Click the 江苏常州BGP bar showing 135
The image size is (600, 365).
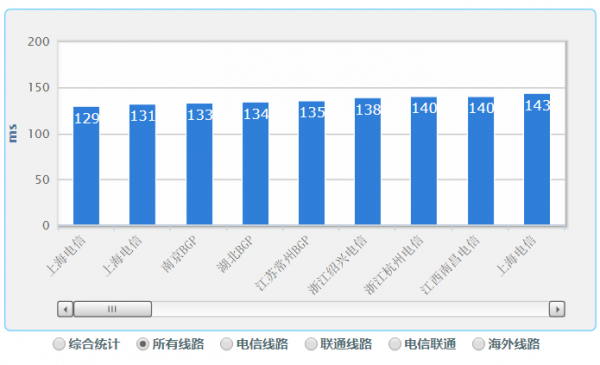coord(311,163)
